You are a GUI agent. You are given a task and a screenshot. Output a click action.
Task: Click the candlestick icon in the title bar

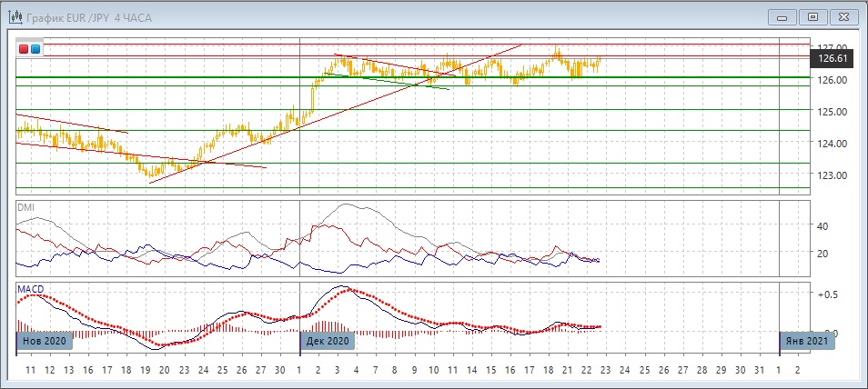[16, 15]
